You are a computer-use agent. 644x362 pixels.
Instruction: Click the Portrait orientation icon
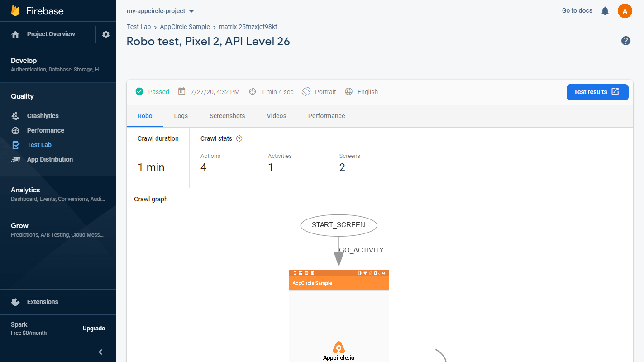coord(306,91)
